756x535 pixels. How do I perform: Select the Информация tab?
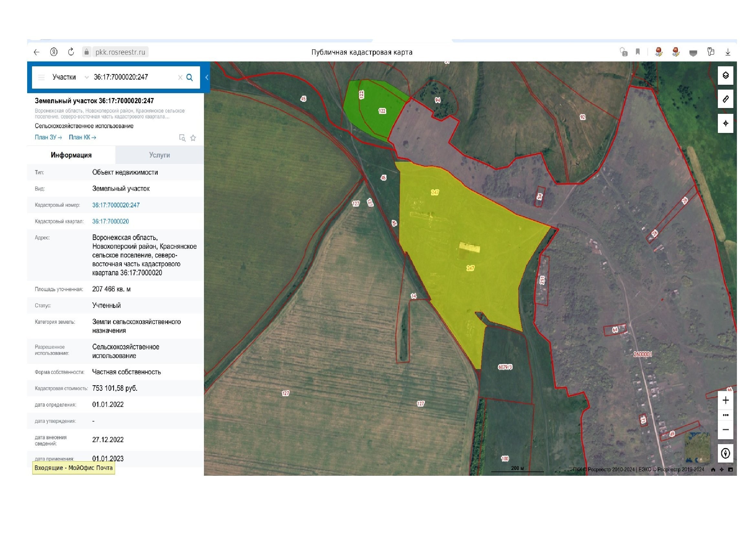[x=71, y=155]
